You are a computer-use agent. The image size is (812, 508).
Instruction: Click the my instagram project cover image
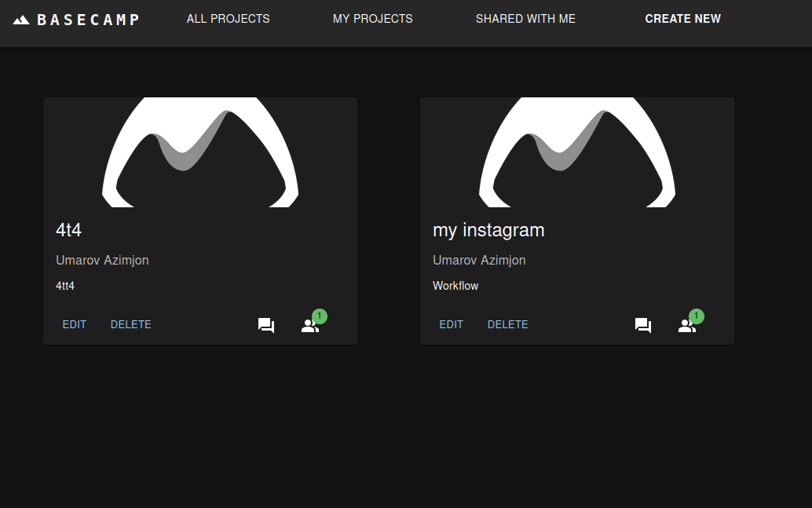click(577, 152)
